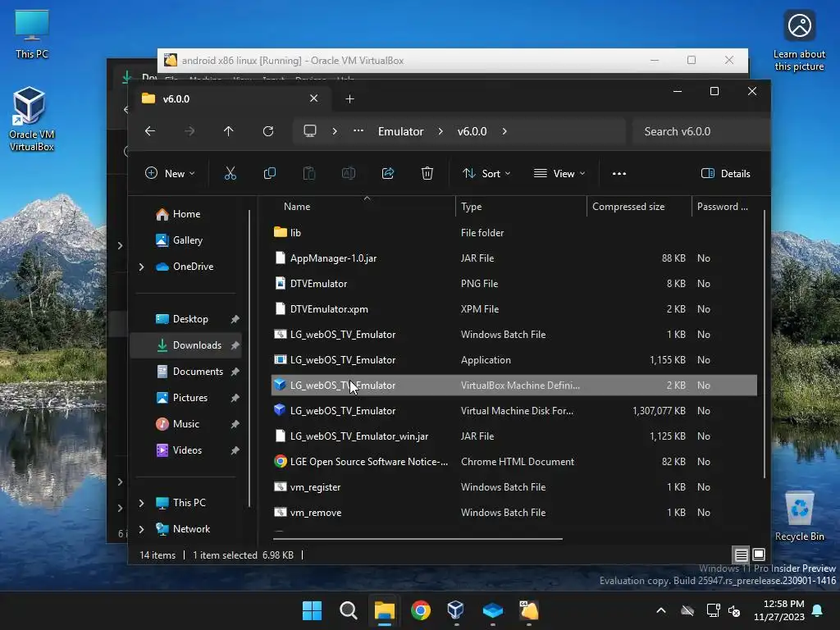Show hidden path with ellipsis in address bar
Screen dimensions: 840x630
click(x=358, y=130)
